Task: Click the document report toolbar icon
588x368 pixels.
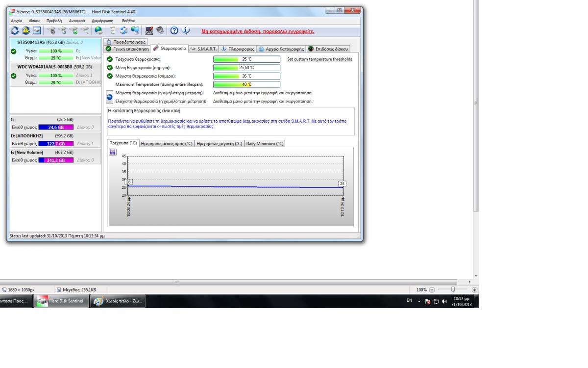Action: click(113, 30)
